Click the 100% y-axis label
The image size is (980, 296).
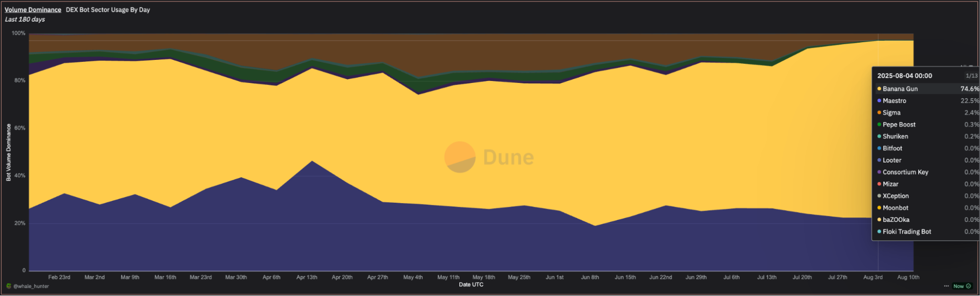click(x=19, y=33)
